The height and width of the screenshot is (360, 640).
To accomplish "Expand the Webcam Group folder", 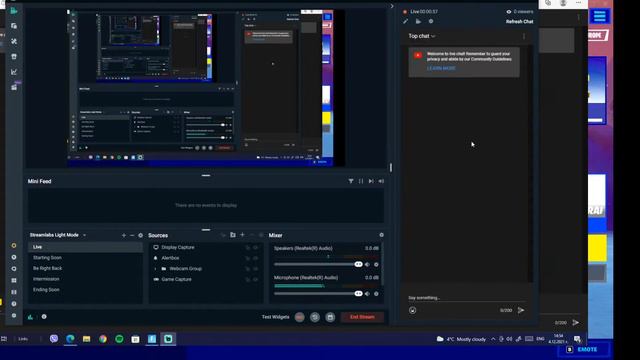I will (x=155, y=269).
